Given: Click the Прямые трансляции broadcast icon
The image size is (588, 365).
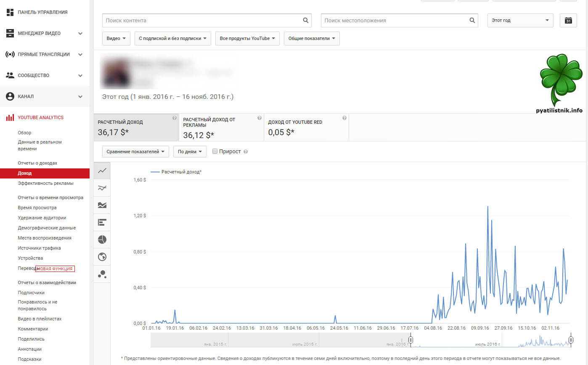Looking at the screenshot, I should (10, 54).
